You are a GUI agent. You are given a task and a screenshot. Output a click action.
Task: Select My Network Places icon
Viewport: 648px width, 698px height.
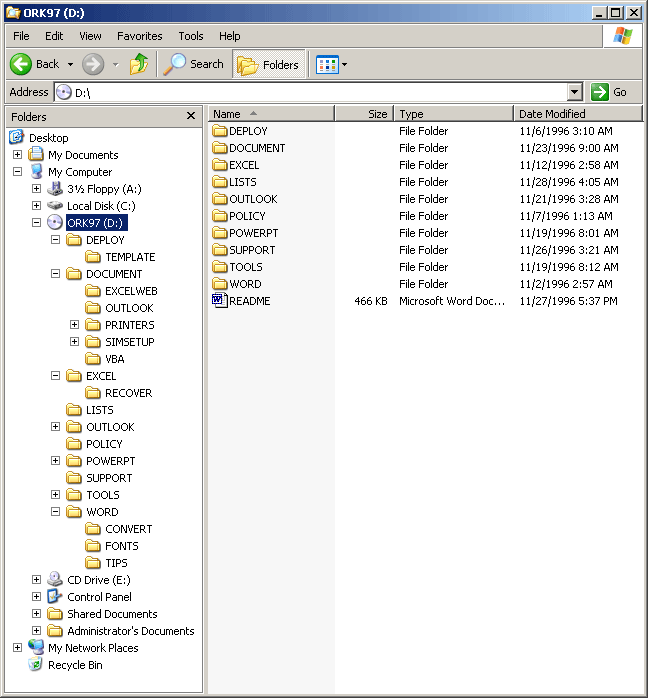(36, 647)
